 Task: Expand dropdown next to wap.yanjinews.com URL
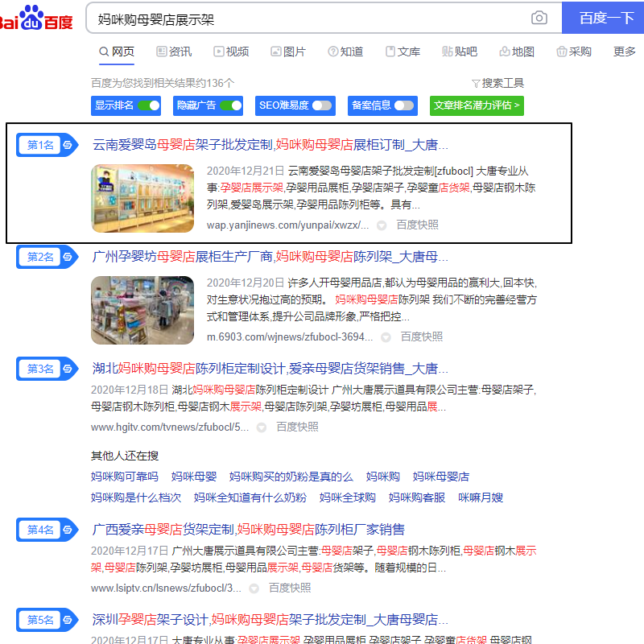click(x=382, y=225)
